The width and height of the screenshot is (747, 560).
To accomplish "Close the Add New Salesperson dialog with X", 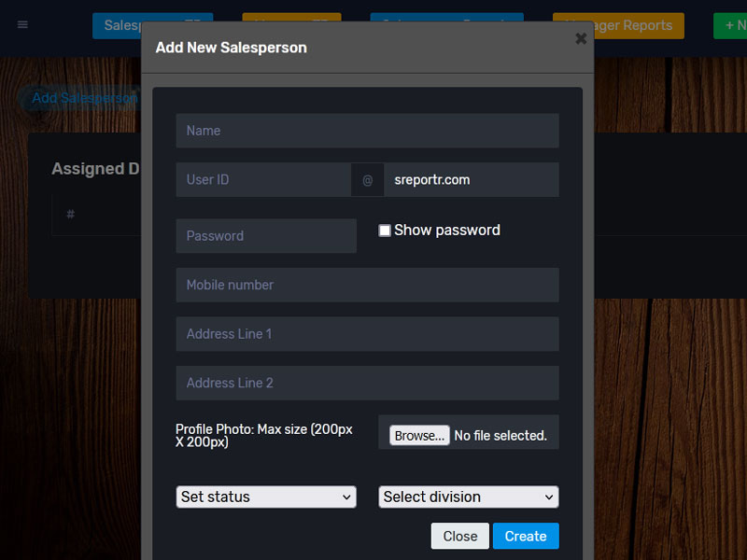I will click(x=581, y=38).
